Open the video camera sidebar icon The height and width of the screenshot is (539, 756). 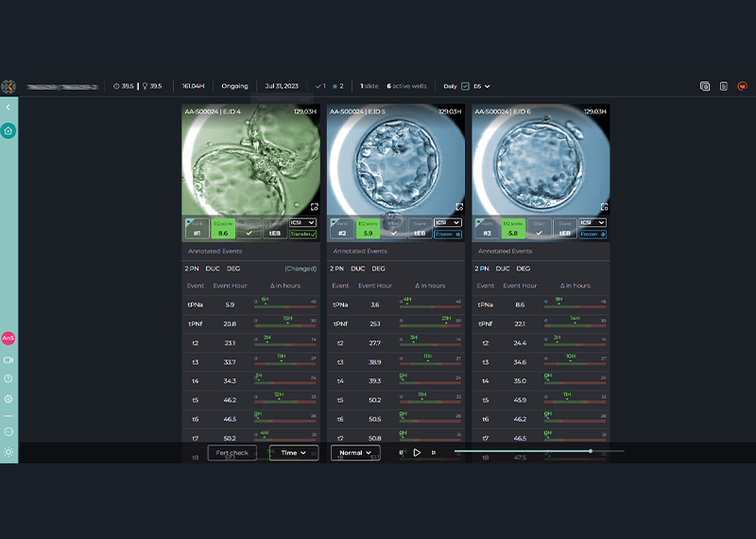click(9, 360)
